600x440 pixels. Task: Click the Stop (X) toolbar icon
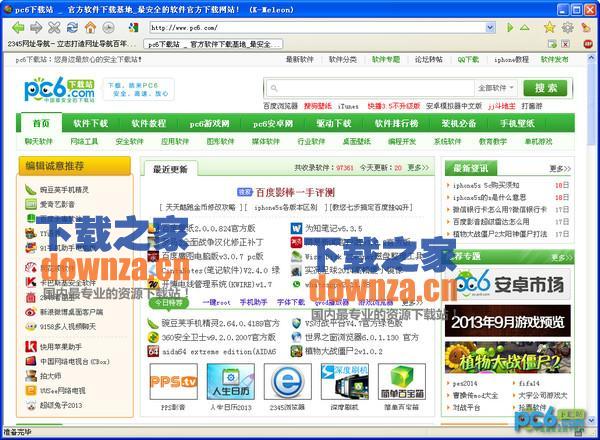(x=54, y=27)
